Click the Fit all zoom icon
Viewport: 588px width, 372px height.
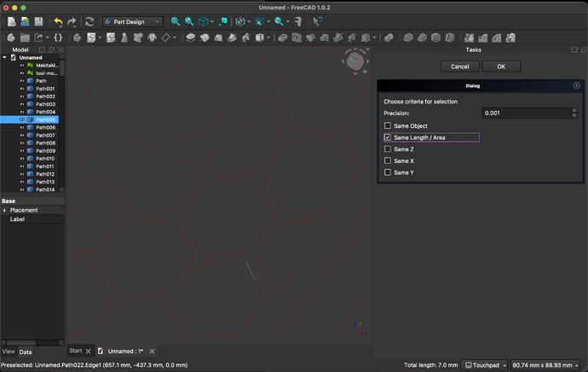click(176, 21)
